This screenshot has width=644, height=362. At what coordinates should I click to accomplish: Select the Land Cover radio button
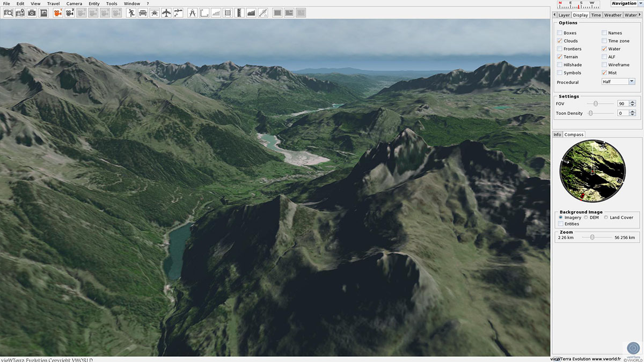pyautogui.click(x=606, y=217)
